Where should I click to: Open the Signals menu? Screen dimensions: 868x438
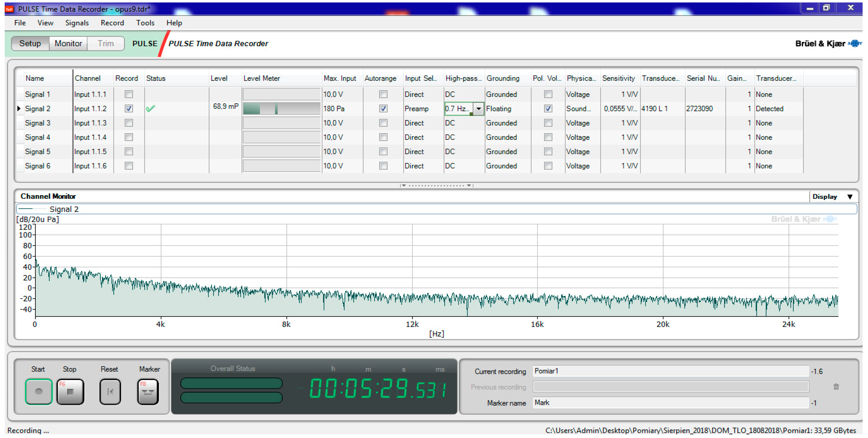tap(77, 23)
